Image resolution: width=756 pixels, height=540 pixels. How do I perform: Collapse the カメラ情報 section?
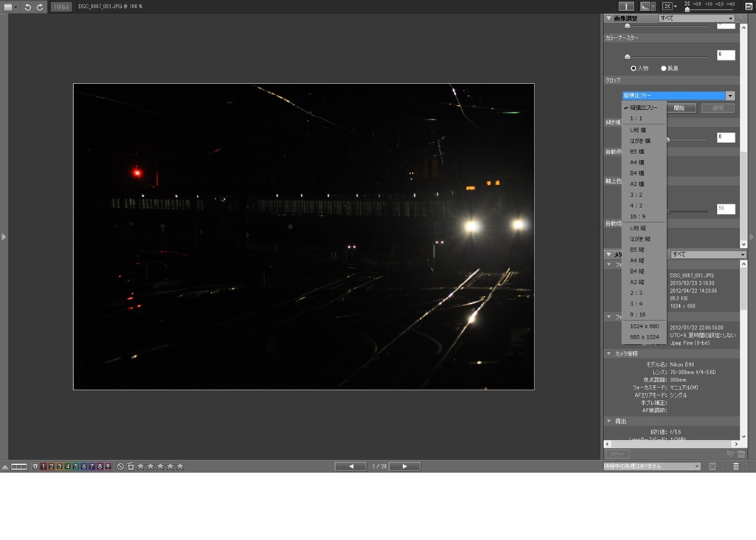[x=608, y=353]
